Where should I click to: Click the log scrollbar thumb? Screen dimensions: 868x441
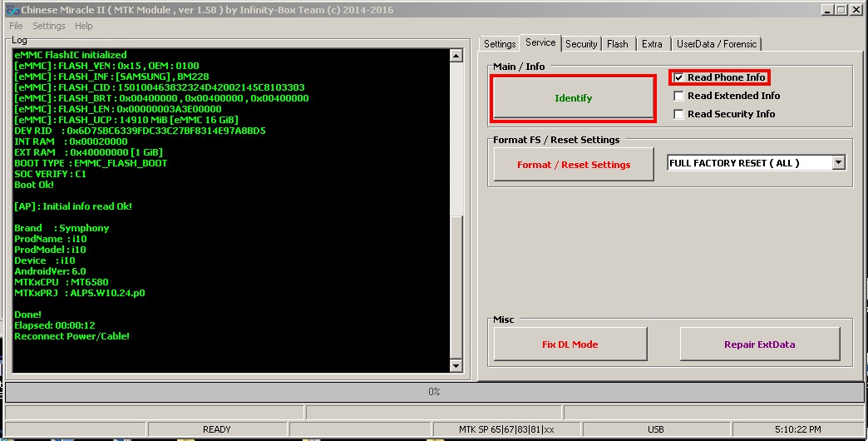tap(456, 286)
